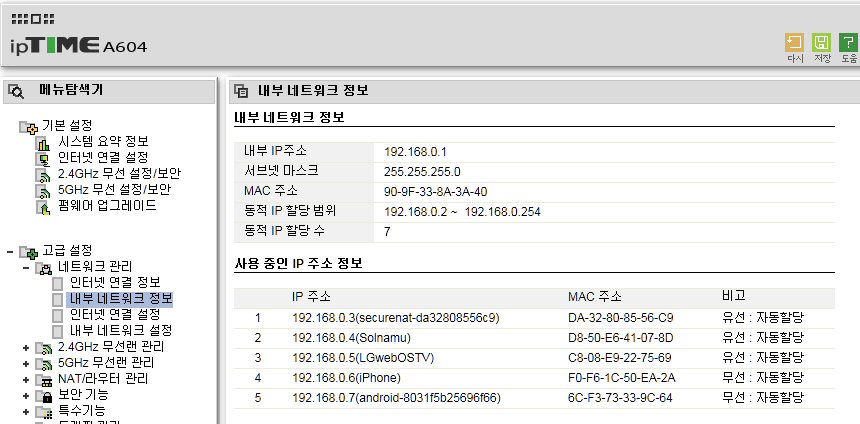Open 2.4GHz 무선 설정/보안 menu item
This screenshot has width=860, height=424.
click(120, 174)
